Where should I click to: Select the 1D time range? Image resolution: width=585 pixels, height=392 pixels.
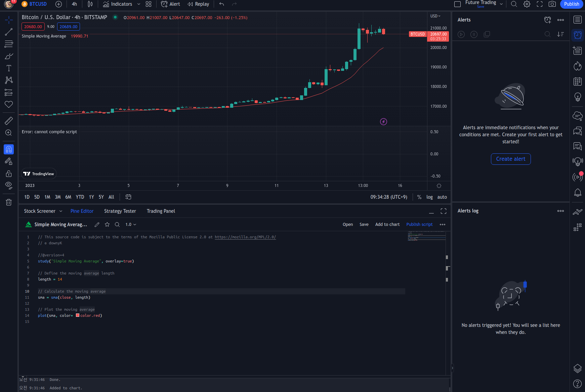tap(27, 197)
